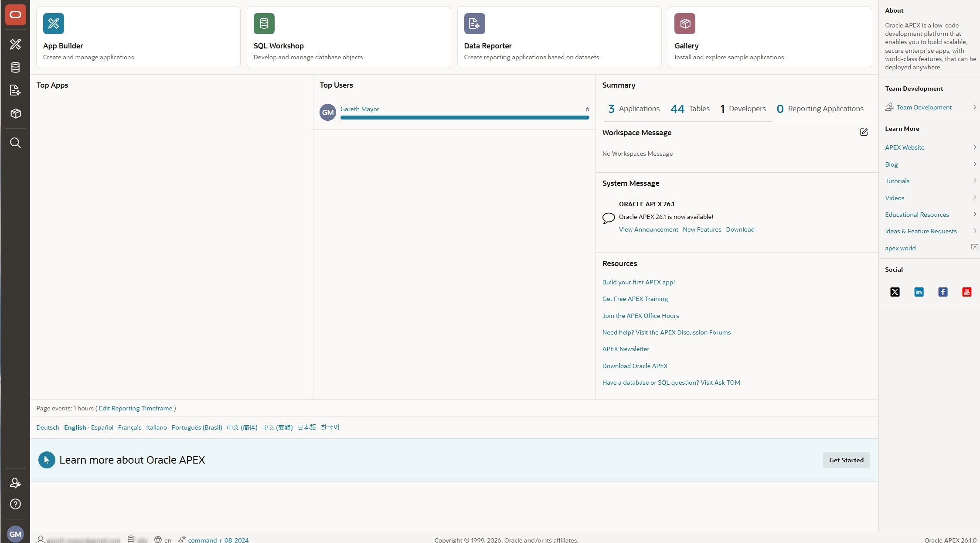This screenshot has height=543, width=980.
Task: Click the Download link in System Message
Action: (x=740, y=229)
